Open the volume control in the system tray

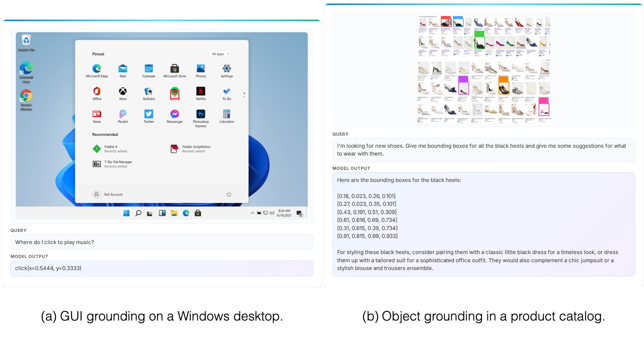(x=272, y=213)
